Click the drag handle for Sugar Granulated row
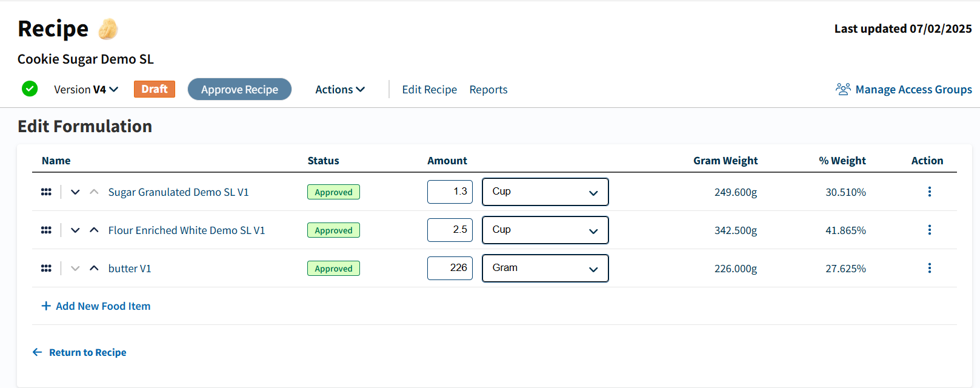The height and width of the screenshot is (388, 980). (x=46, y=192)
